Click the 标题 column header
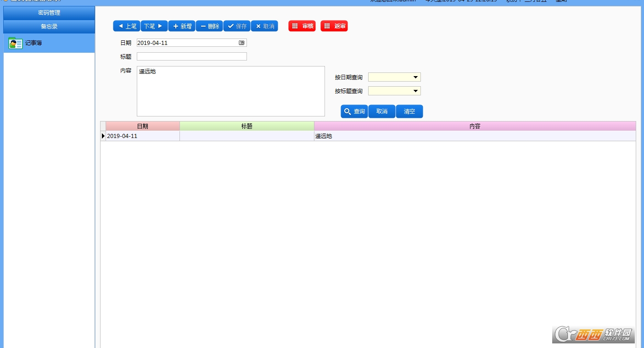 point(247,126)
